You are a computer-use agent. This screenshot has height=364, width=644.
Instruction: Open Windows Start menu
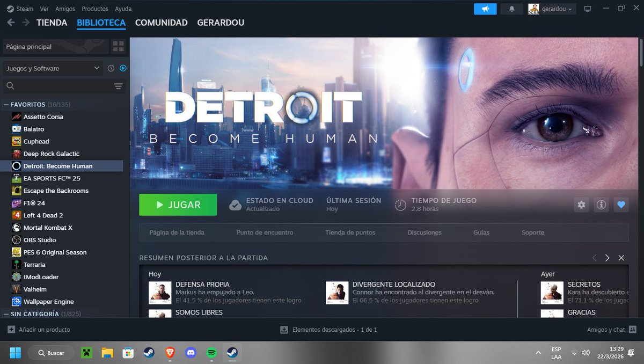point(15,353)
